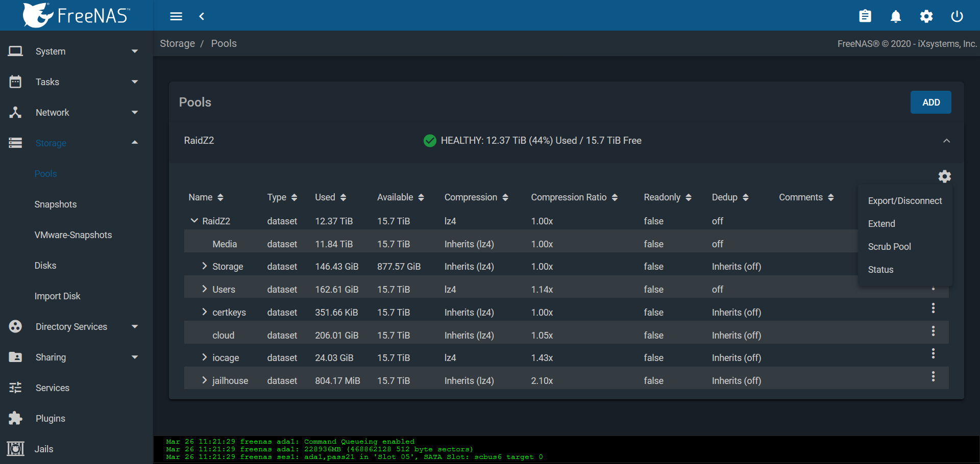Click the back chevron in top bar
The width and height of the screenshot is (980, 464).
tap(202, 16)
